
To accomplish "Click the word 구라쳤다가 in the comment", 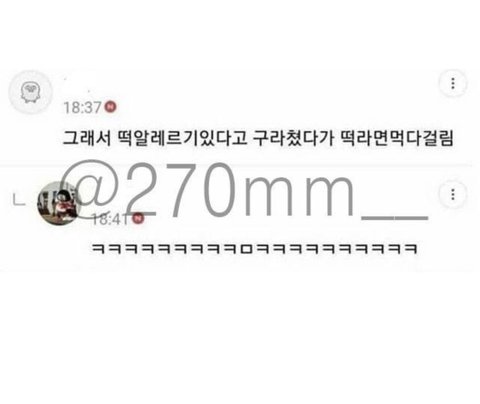I will pyautogui.click(x=293, y=139).
